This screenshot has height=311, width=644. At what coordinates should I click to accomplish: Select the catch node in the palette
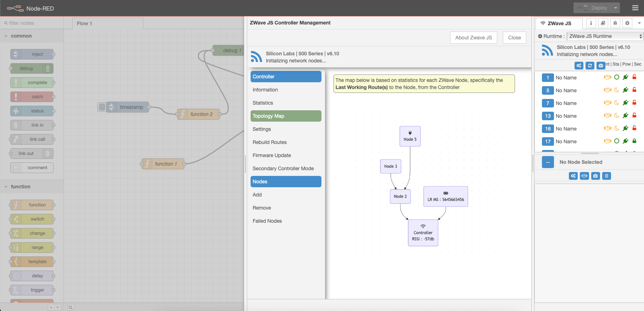pyautogui.click(x=32, y=97)
